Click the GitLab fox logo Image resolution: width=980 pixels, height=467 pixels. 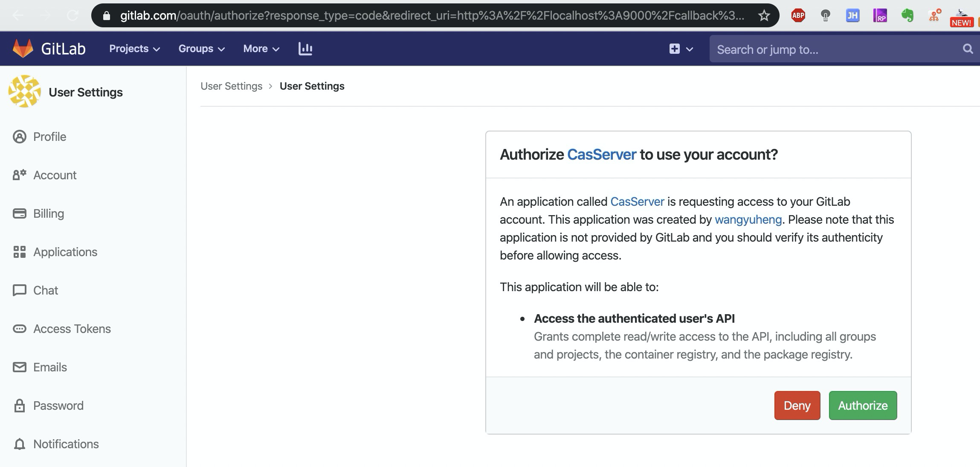(23, 48)
